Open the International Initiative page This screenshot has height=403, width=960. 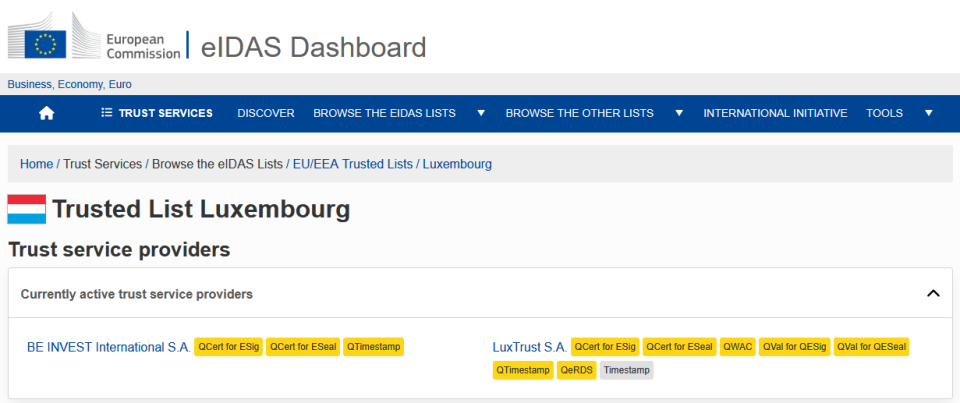(x=775, y=113)
